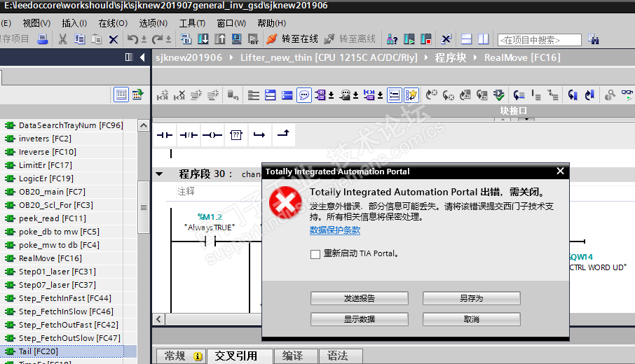Click the Print icon in toolbar
635x364 pixels.
coord(43,39)
